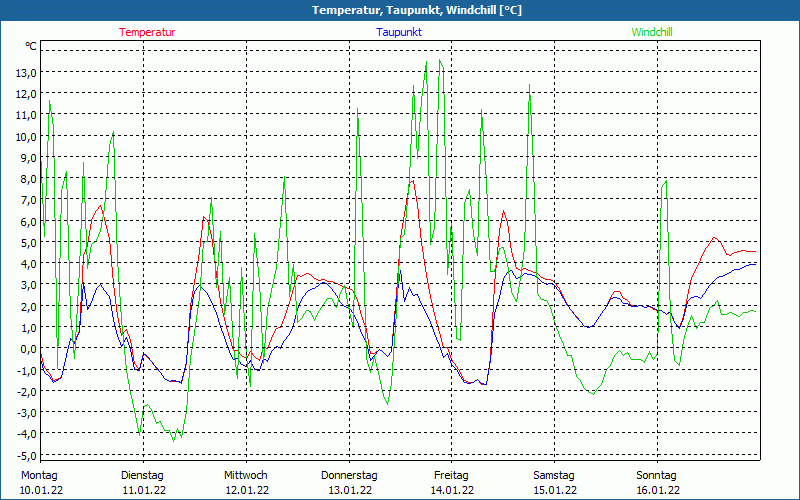This screenshot has width=800, height=500.
Task: Click the -5,0 y-axis value
Action: pos(26,455)
